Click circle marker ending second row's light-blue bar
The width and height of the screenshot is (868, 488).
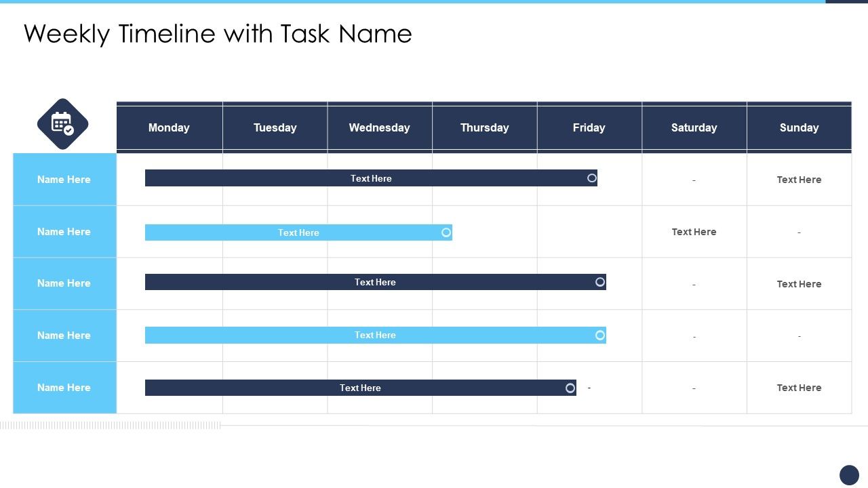[x=446, y=232]
